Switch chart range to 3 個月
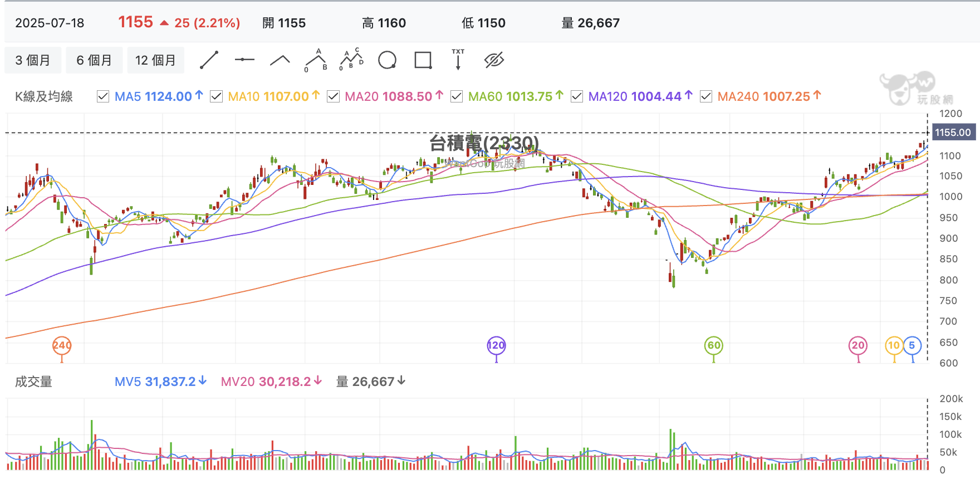980x479 pixels. pyautogui.click(x=33, y=60)
